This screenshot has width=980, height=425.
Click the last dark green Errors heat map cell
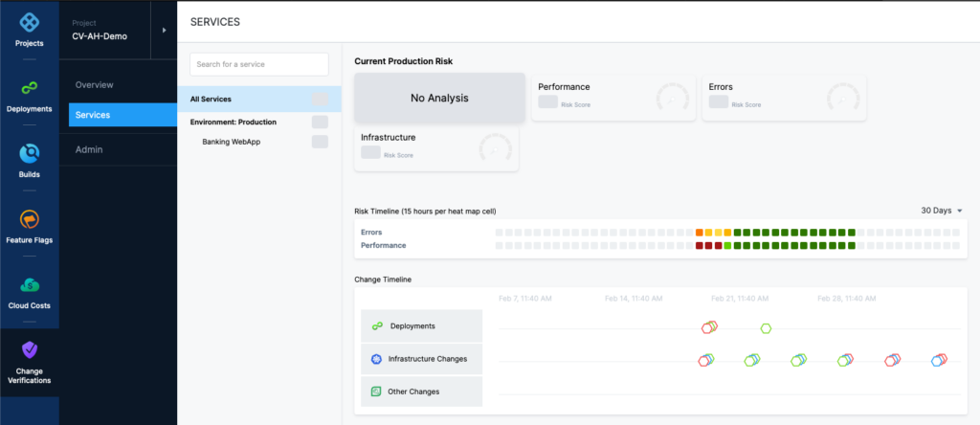tap(851, 233)
